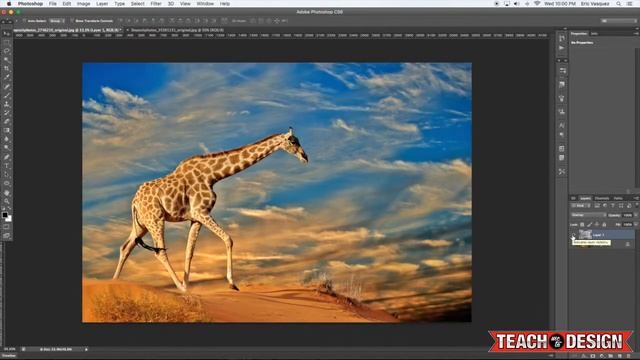The height and width of the screenshot is (360, 640).
Task: Open the File menu
Action: coord(53,4)
